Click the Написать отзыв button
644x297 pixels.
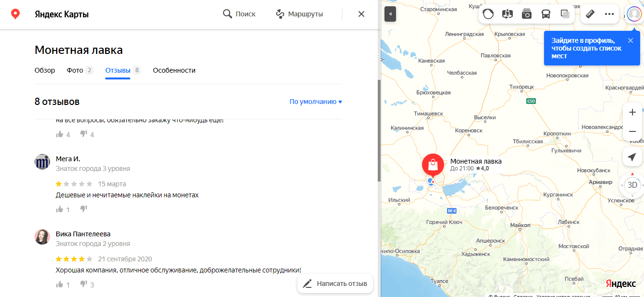335,284
